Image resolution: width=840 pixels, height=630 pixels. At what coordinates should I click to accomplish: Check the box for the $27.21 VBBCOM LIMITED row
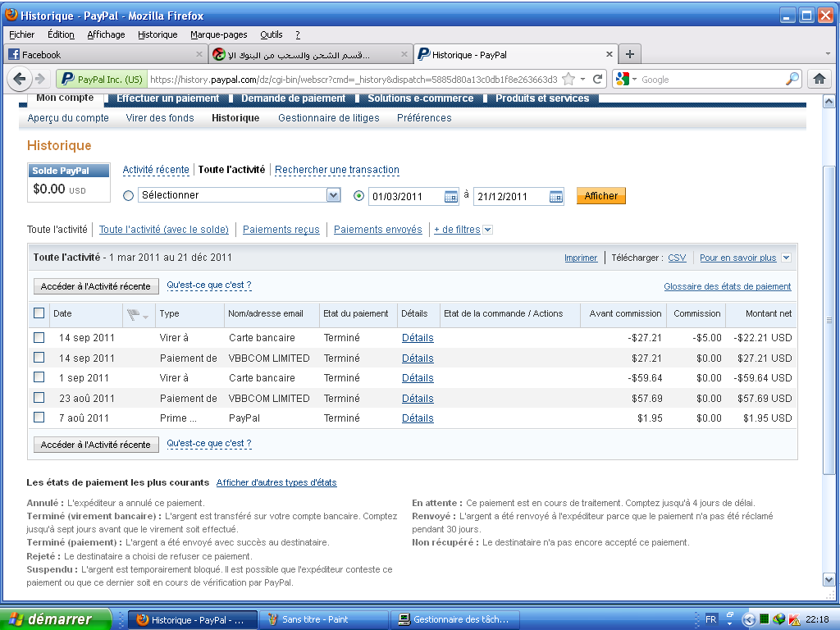[39, 358]
